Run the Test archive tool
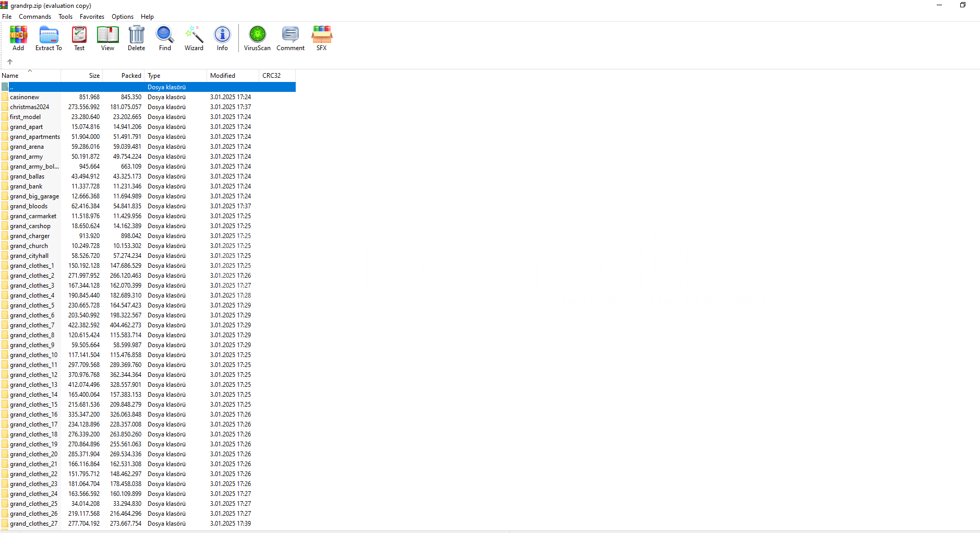Viewport: 980px width, 533px height. pos(79,38)
